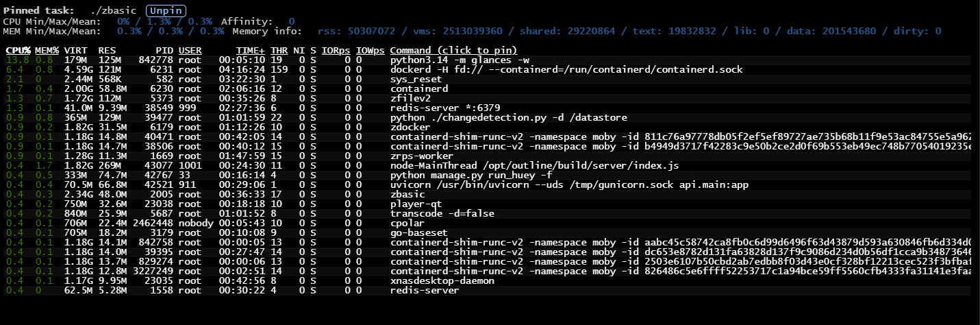Viewport: 980px width, 325px height.
Task: Pin the sys_reset process
Action: point(416,79)
